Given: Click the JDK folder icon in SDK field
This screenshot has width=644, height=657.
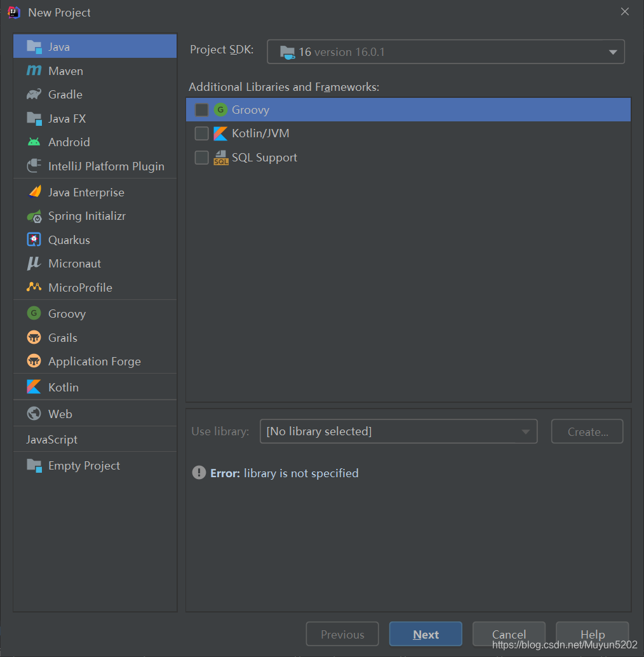Looking at the screenshot, I should click(287, 52).
